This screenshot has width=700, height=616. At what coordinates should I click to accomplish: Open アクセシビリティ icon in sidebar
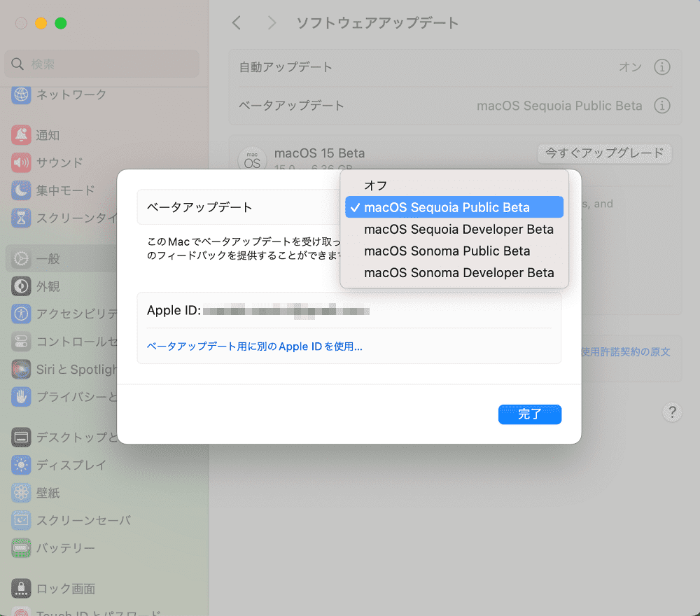click(21, 314)
